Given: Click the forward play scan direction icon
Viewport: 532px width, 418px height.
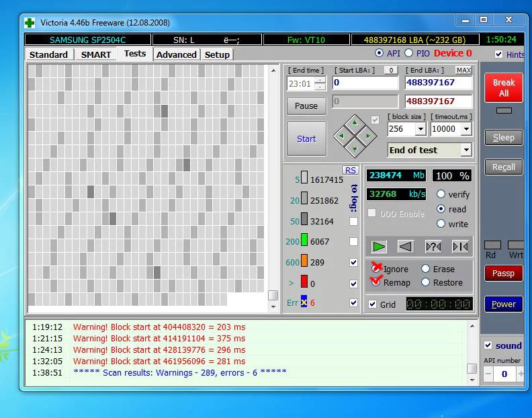Looking at the screenshot, I should click(x=379, y=247).
